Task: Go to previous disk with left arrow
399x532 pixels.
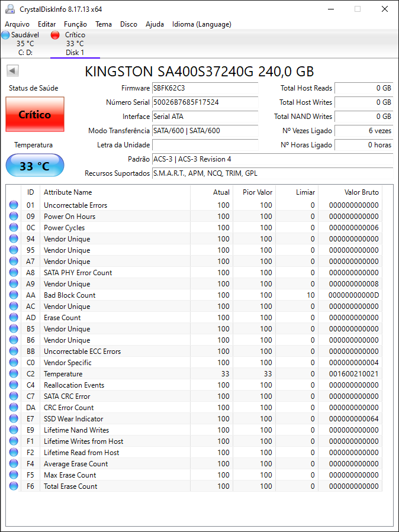Action: click(x=12, y=71)
